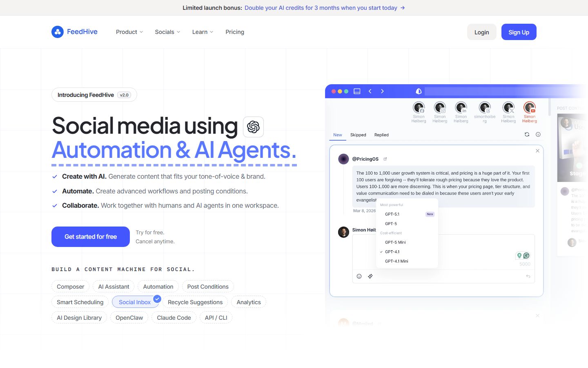The image size is (588, 368).
Task: Click the refresh icon in the inbox
Action: point(527,135)
